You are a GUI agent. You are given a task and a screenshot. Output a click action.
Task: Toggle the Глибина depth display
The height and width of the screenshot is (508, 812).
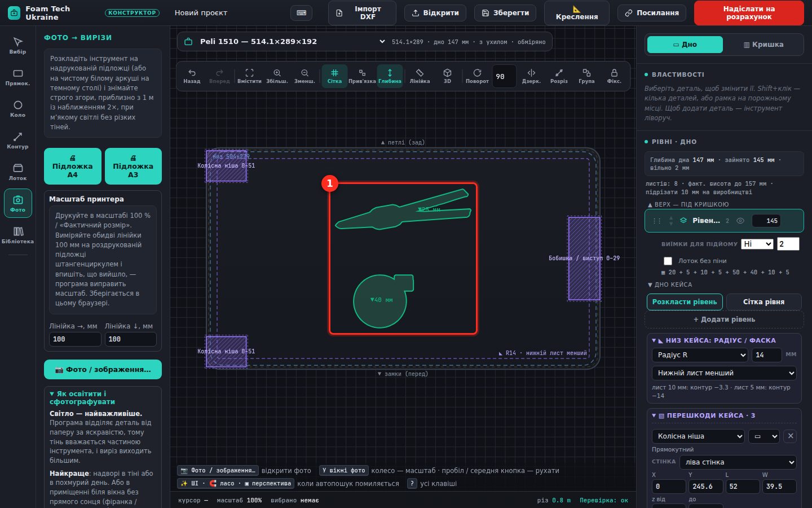pos(390,76)
